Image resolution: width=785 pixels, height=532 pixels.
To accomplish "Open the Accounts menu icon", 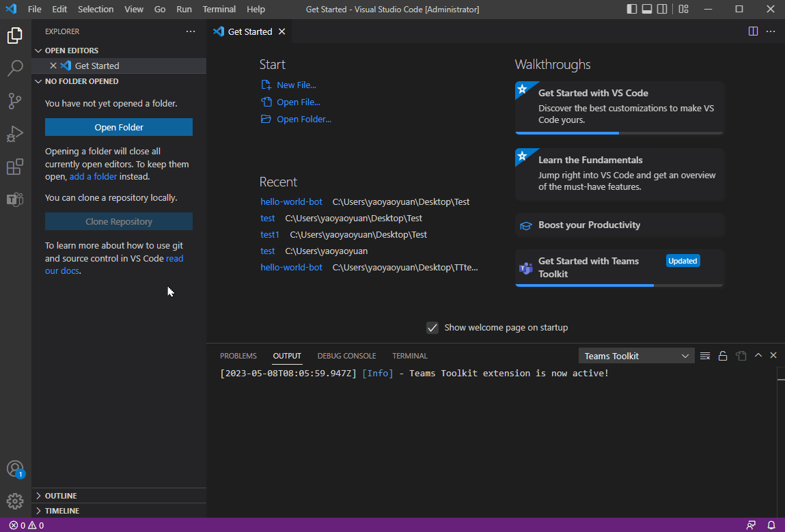I will pyautogui.click(x=15, y=469).
